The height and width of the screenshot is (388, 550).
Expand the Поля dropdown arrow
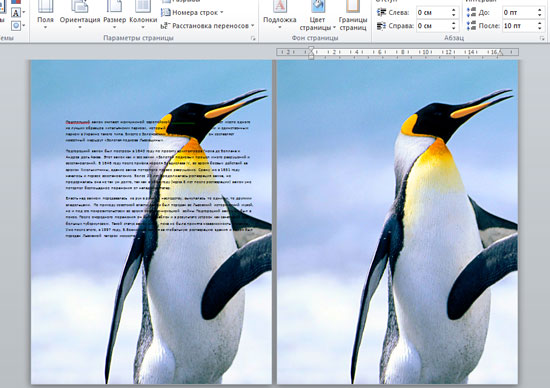click(x=45, y=27)
